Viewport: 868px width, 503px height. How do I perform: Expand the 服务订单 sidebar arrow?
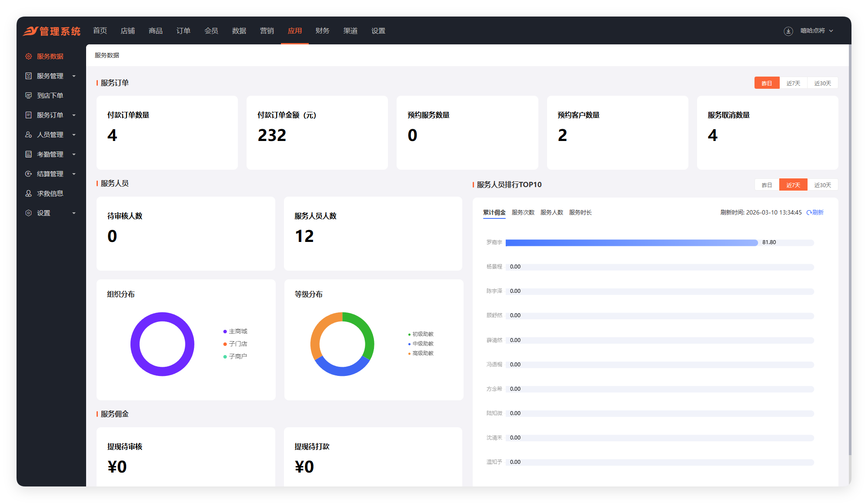[x=73, y=115]
